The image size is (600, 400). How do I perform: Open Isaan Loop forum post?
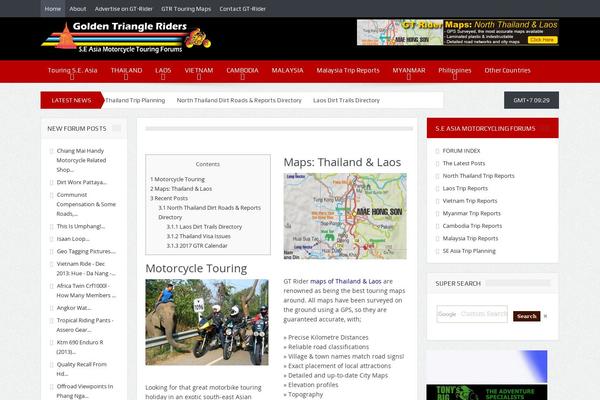tap(73, 239)
